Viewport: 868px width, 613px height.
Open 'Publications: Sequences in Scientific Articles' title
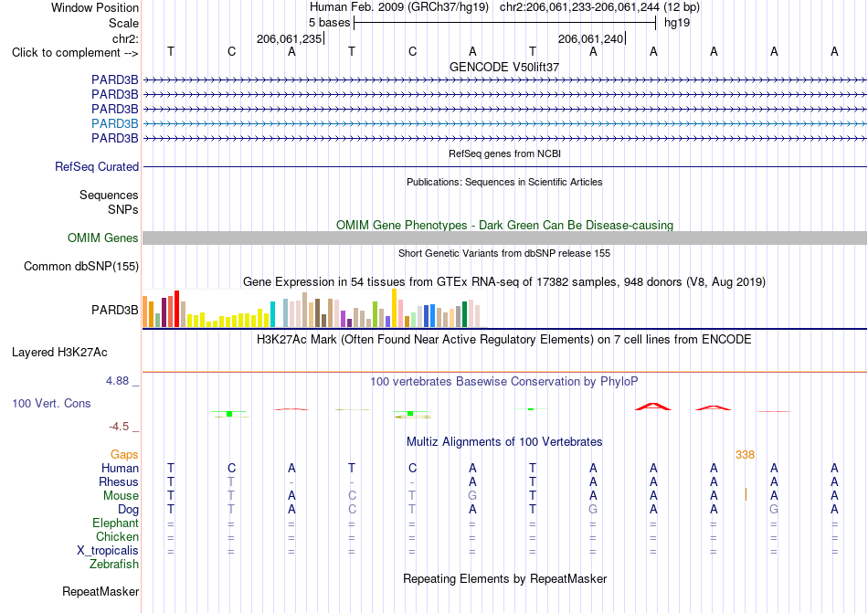click(504, 182)
